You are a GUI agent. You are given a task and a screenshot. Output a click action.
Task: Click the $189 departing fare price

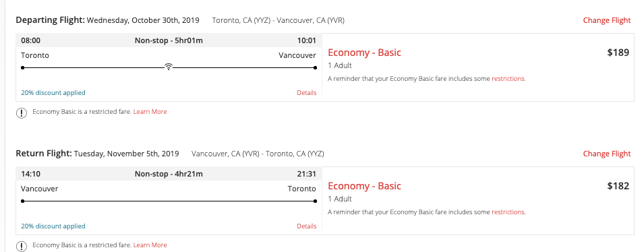[618, 53]
